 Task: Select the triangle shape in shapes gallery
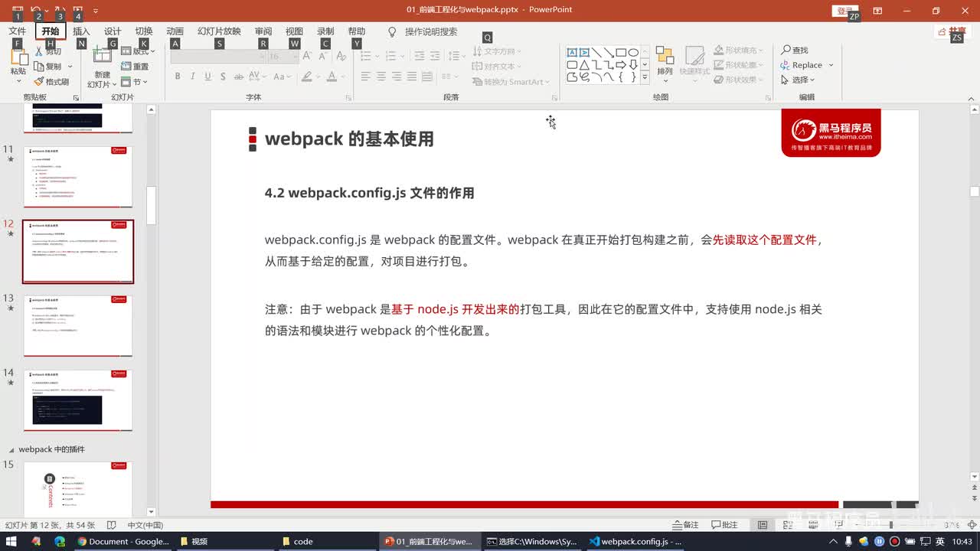point(584,65)
